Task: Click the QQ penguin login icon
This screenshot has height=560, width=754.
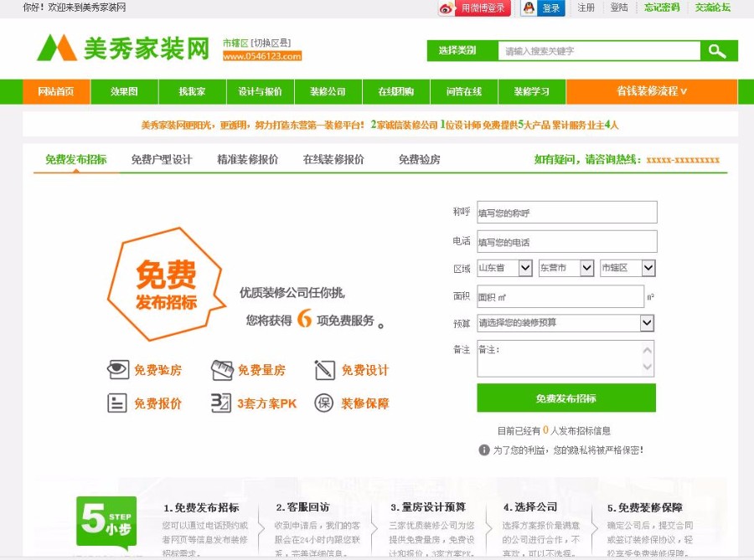Action: point(528,9)
